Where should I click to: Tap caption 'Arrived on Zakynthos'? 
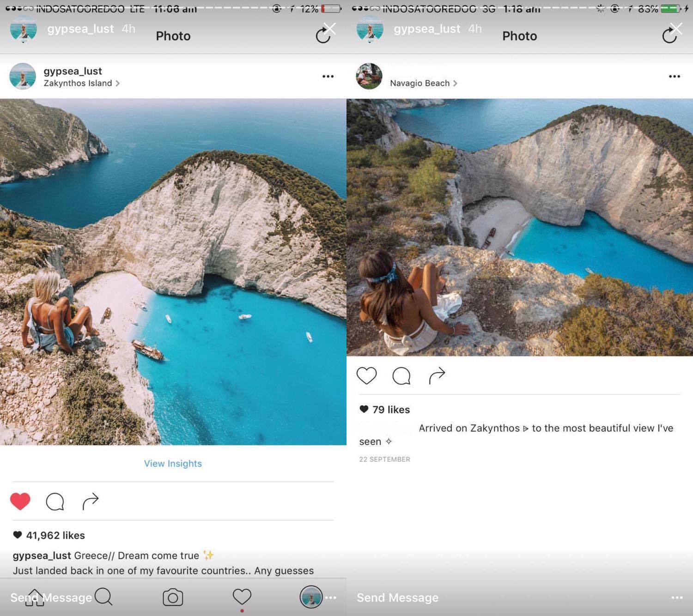(x=516, y=435)
